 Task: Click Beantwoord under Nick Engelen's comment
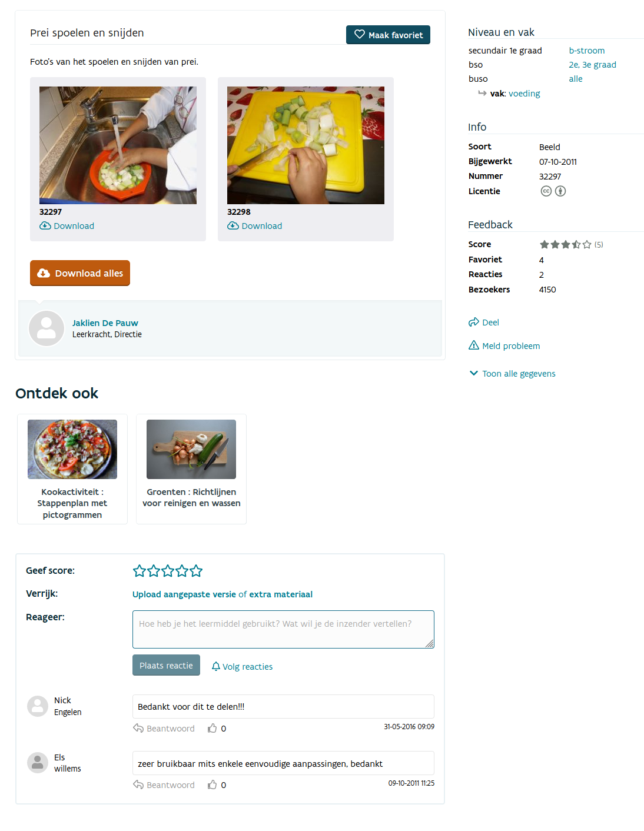click(164, 729)
